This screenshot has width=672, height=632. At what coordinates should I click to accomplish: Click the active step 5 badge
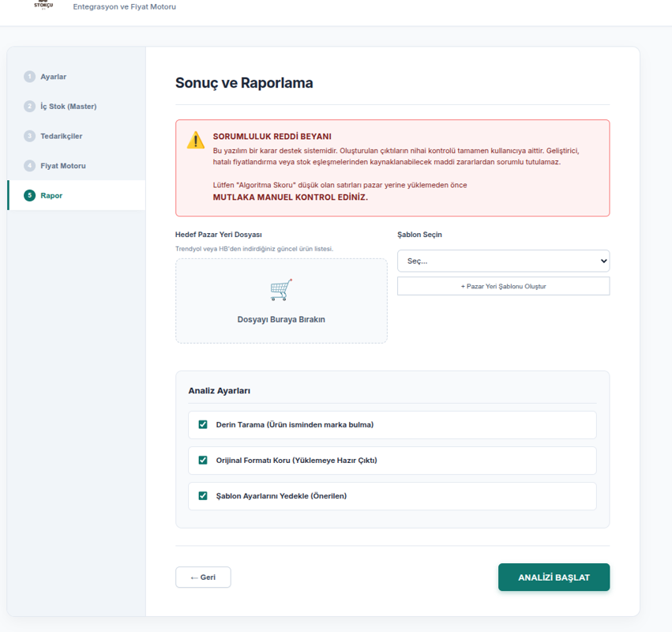[x=30, y=195]
